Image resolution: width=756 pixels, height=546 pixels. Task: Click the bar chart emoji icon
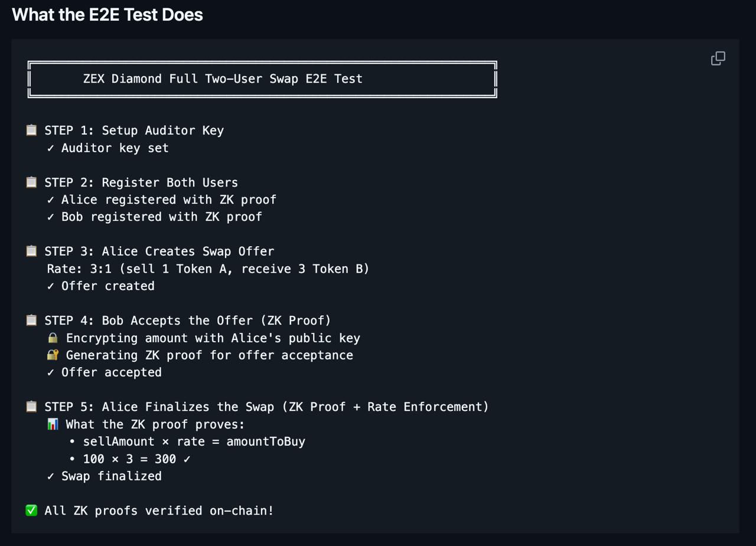[x=53, y=424]
